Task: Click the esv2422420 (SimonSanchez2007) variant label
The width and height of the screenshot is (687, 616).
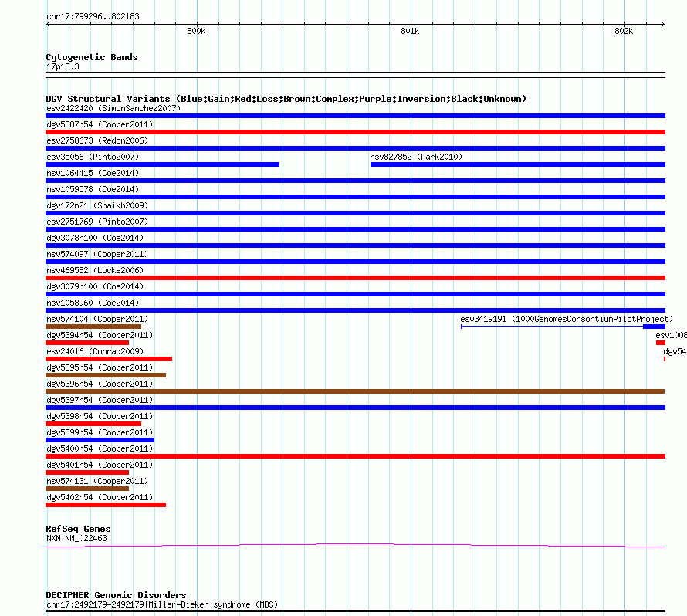Action: coord(113,108)
